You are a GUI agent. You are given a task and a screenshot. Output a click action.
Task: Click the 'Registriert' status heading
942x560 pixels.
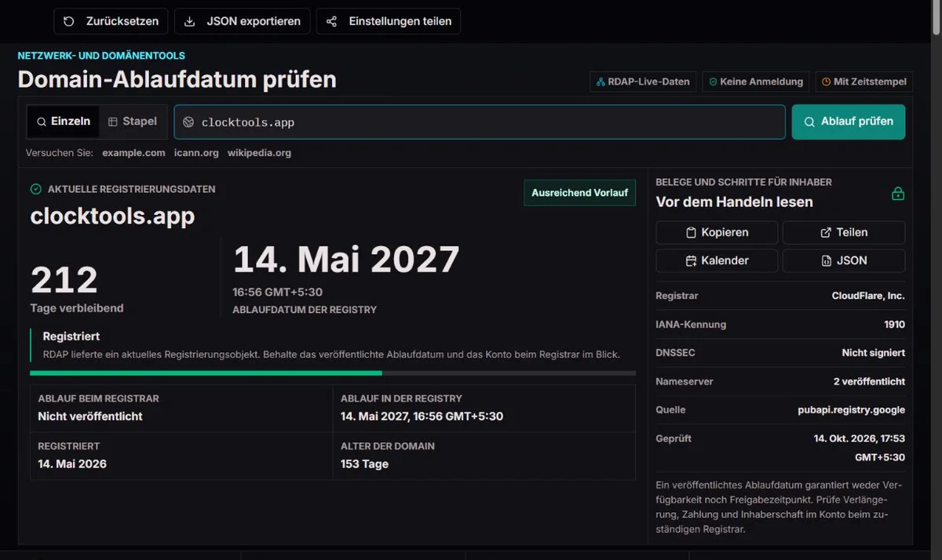pyautogui.click(x=71, y=336)
